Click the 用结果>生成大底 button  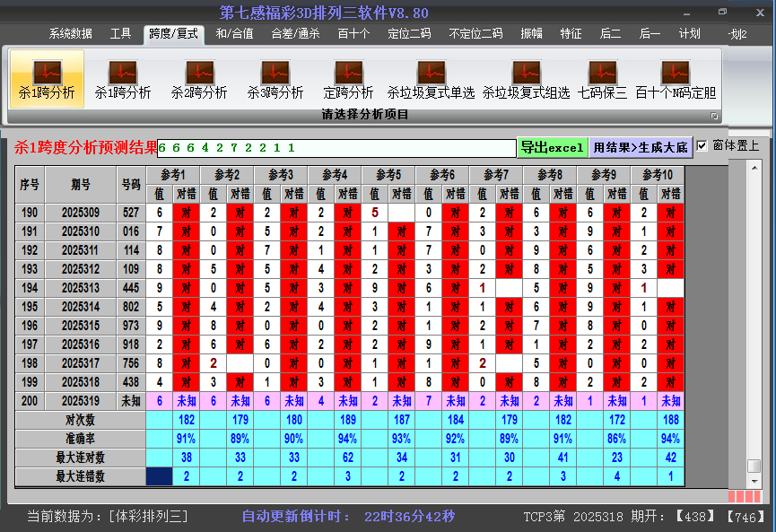(x=640, y=147)
